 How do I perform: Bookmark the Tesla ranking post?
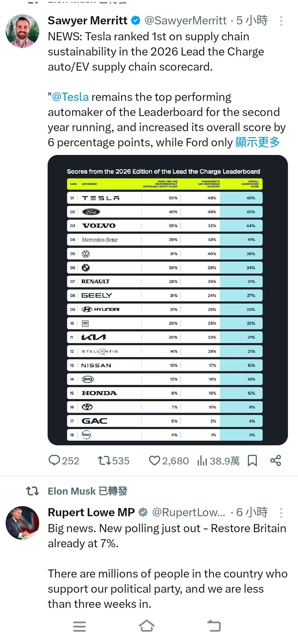tap(252, 460)
